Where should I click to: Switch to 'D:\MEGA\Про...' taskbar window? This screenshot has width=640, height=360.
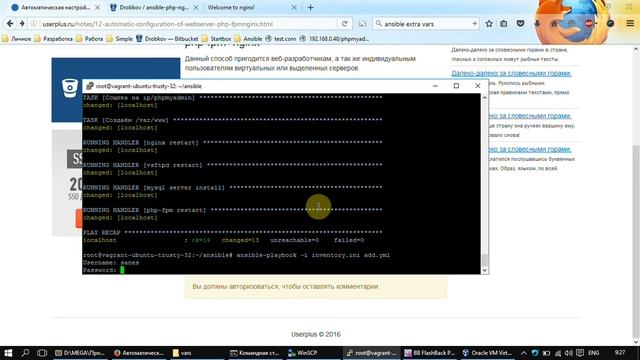(80, 353)
